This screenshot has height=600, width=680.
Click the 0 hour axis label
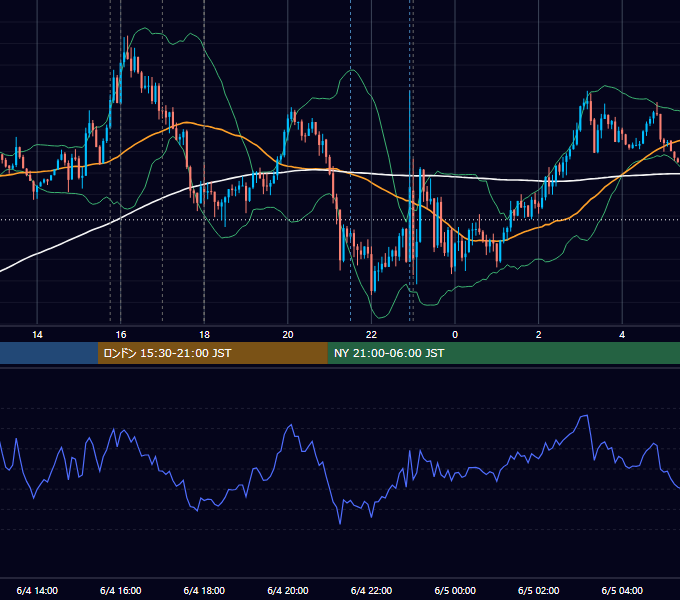455,335
